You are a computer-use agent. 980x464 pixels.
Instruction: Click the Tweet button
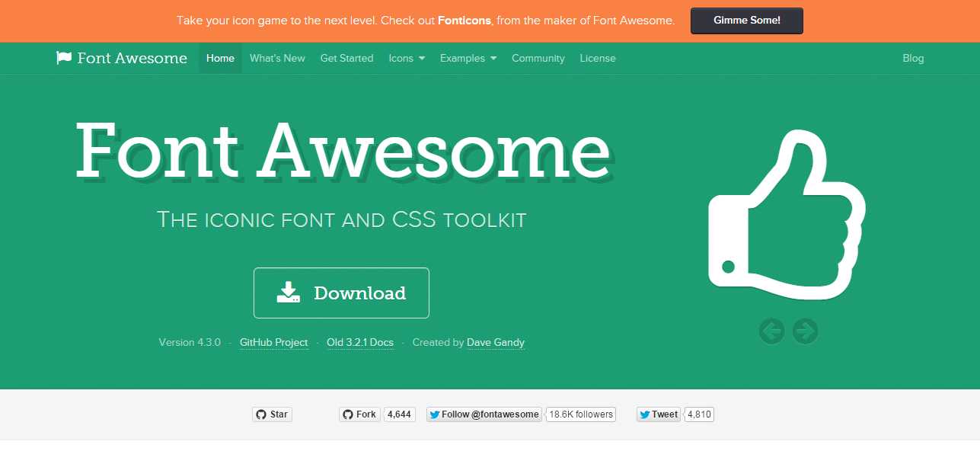[659, 414]
